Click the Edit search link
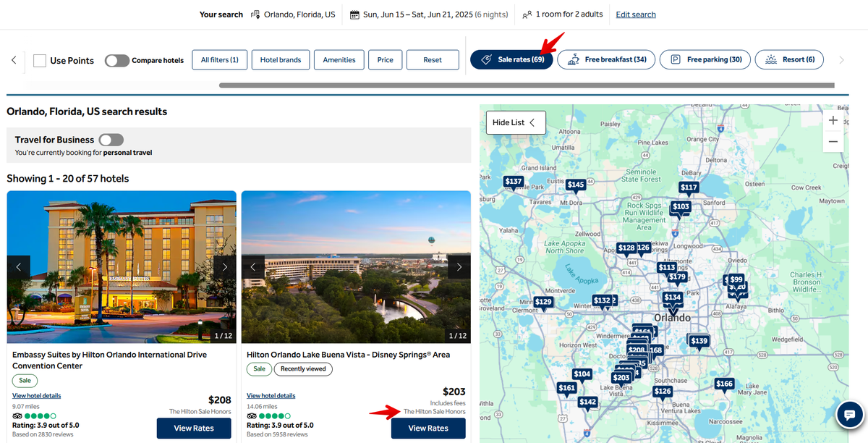Viewport: 868px width, 443px height. [636, 14]
